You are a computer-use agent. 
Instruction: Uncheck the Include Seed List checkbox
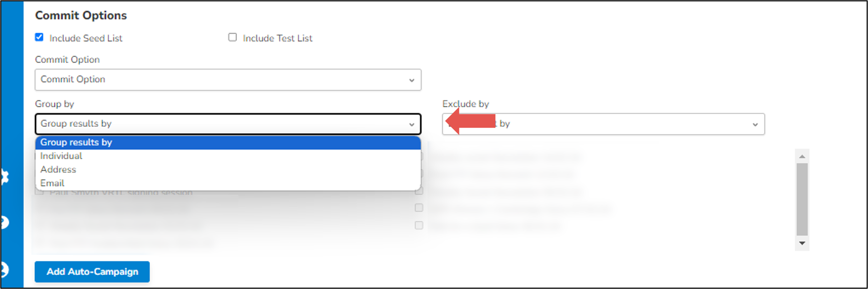(x=39, y=37)
